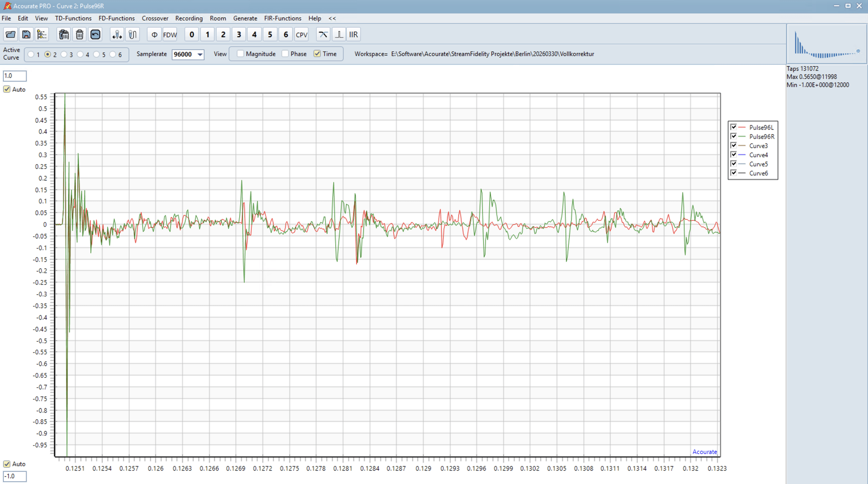
Task: Click the open file folder icon
Action: 11,34
